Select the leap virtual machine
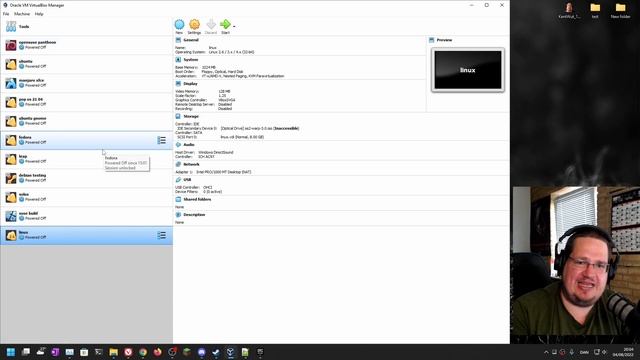Image resolution: width=640 pixels, height=360 pixels. pos(87,159)
